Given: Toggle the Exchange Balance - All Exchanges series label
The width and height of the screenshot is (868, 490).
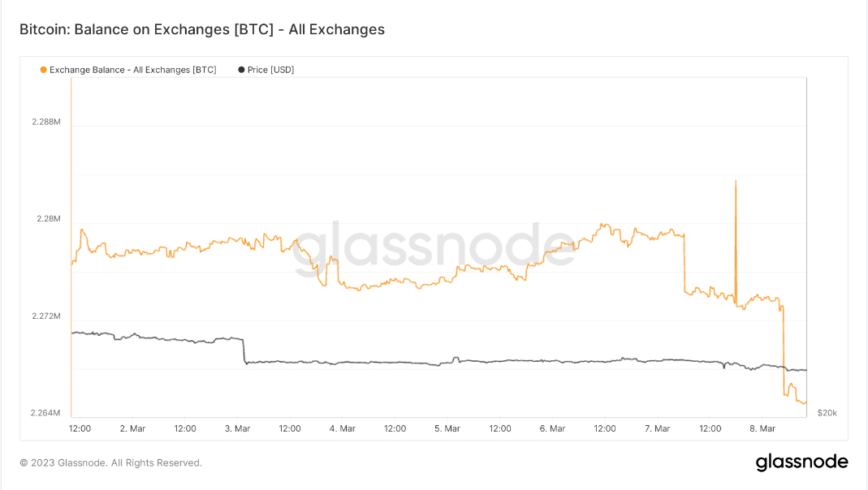Looking at the screenshot, I should tap(132, 70).
